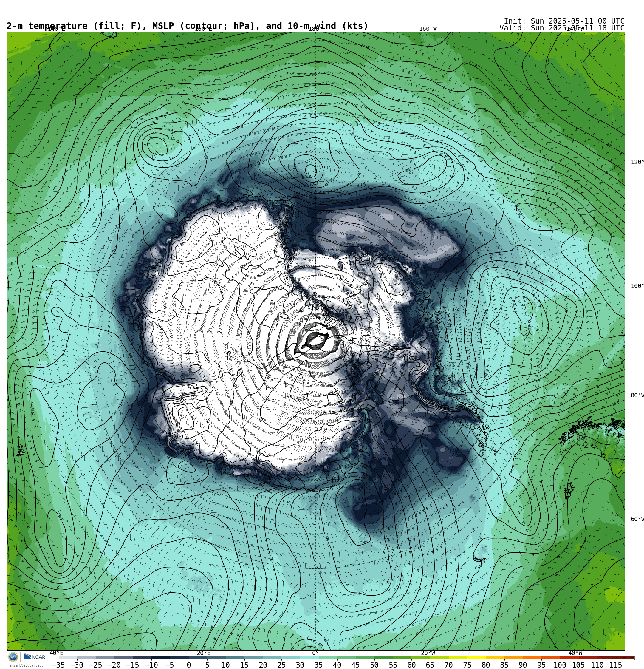The width and height of the screenshot is (644, 669).
Task: Click the NSF logo
Action: tap(13, 657)
